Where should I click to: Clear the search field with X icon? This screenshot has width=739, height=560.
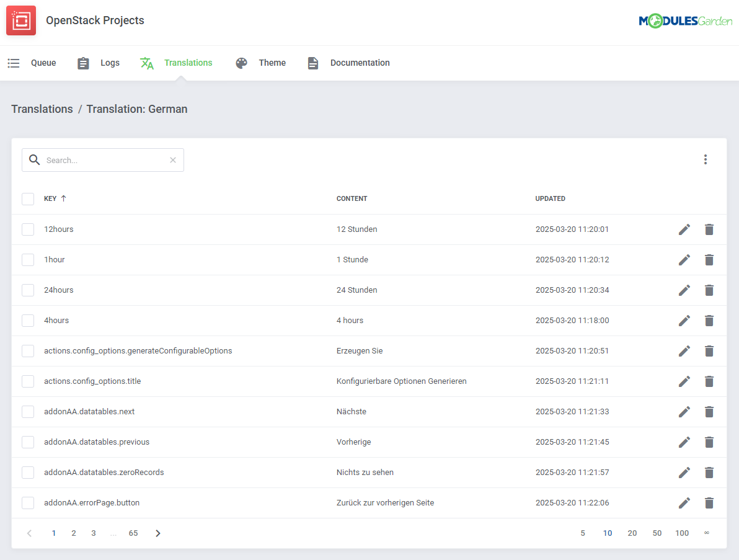click(173, 160)
